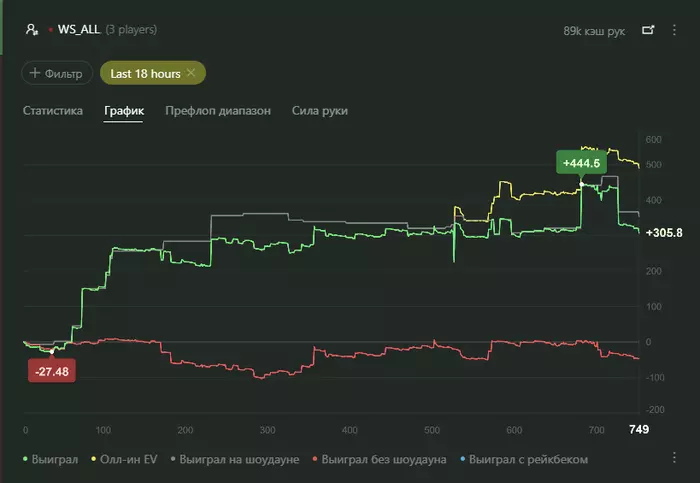The image size is (700, 483).
Task: Select the График tab
Action: (124, 111)
